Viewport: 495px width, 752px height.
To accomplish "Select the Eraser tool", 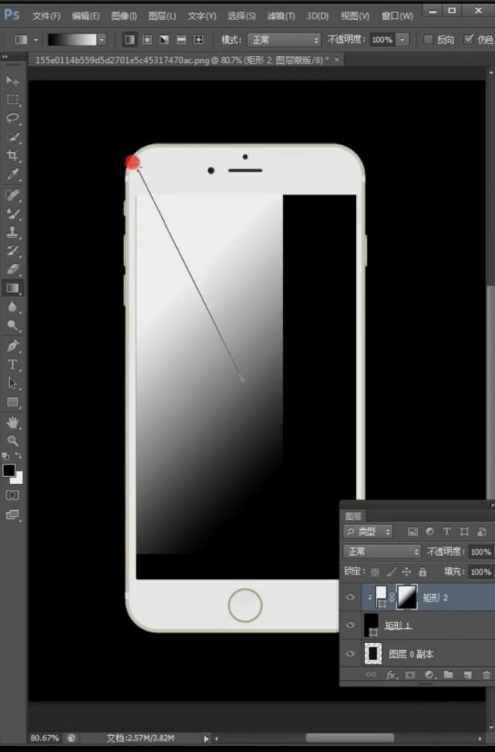I will [x=12, y=269].
